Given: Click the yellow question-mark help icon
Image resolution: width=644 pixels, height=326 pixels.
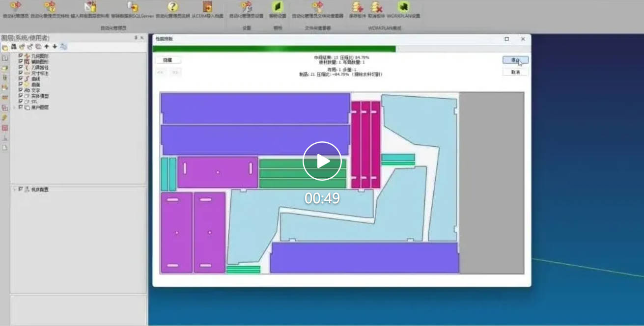Looking at the screenshot, I should [172, 7].
